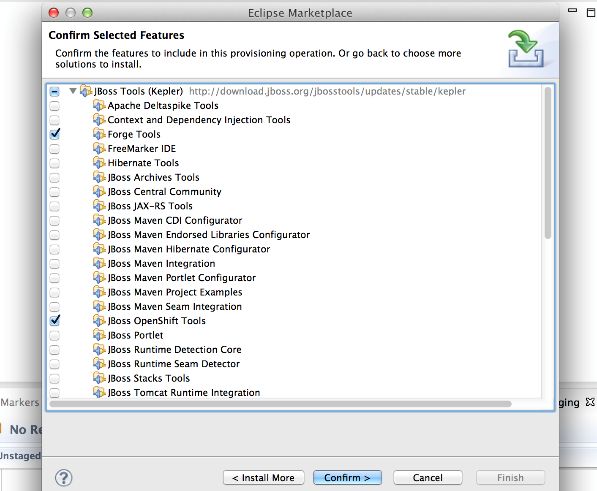Click the Forge Tools feature icon
Viewport: 597px width, 491px height.
99,134
